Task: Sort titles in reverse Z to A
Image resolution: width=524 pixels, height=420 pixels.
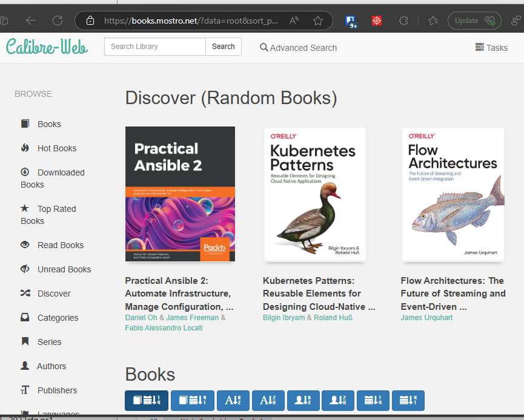Action: pyautogui.click(x=268, y=400)
